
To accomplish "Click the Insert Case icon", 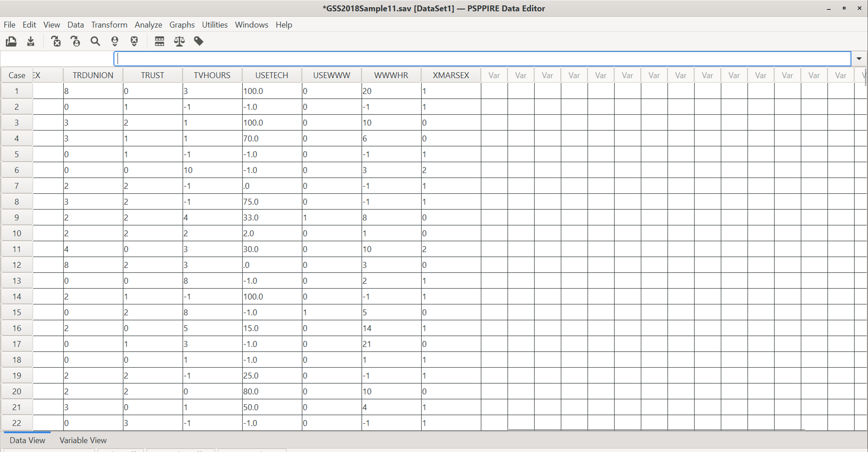I will click(x=114, y=42).
